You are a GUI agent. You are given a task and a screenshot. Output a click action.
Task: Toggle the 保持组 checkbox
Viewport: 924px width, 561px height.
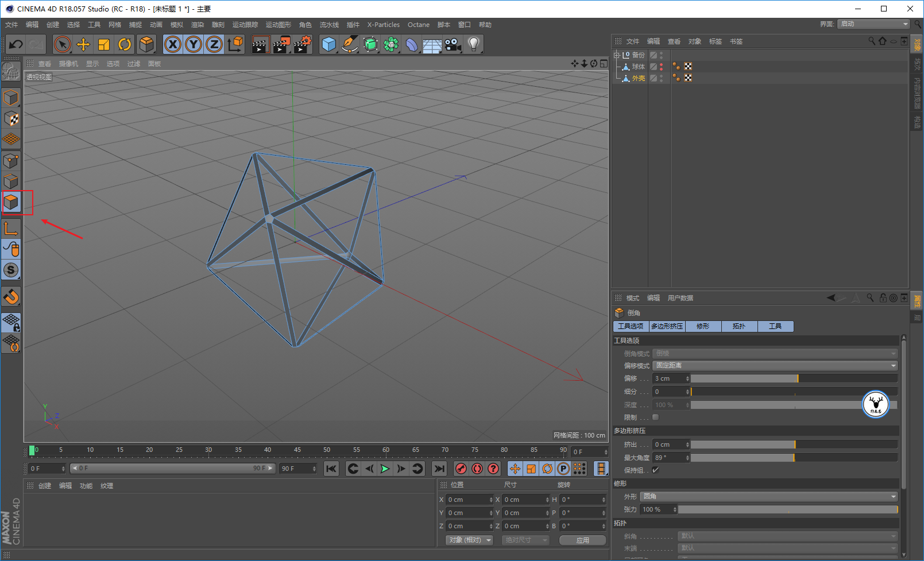655,470
